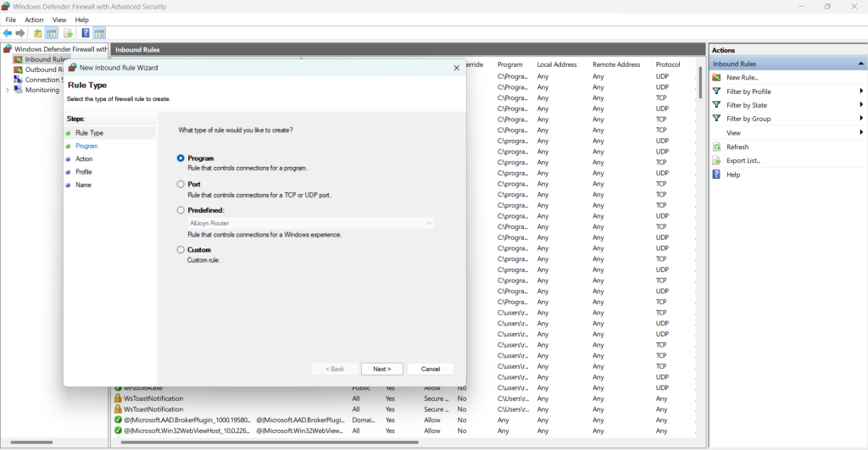Click the app icon in the main window title bar

6,7
